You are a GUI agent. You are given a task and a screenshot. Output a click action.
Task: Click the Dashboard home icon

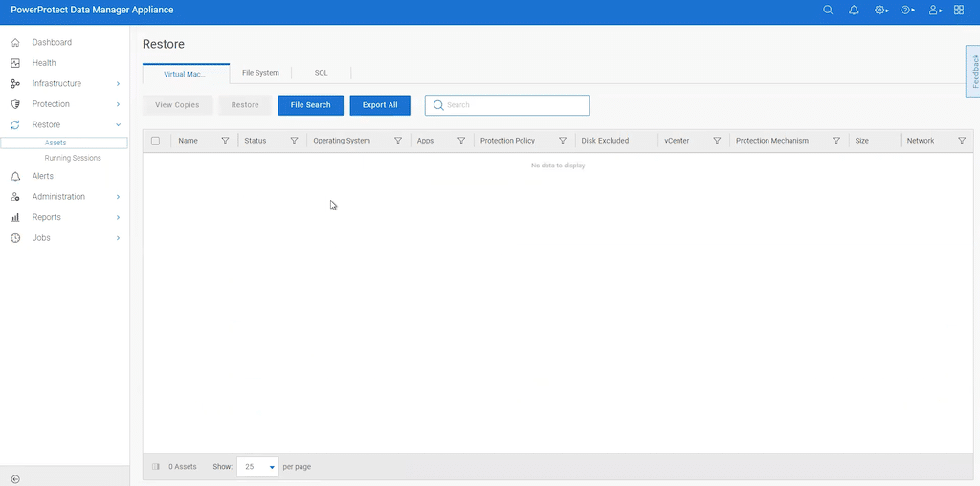click(15, 42)
